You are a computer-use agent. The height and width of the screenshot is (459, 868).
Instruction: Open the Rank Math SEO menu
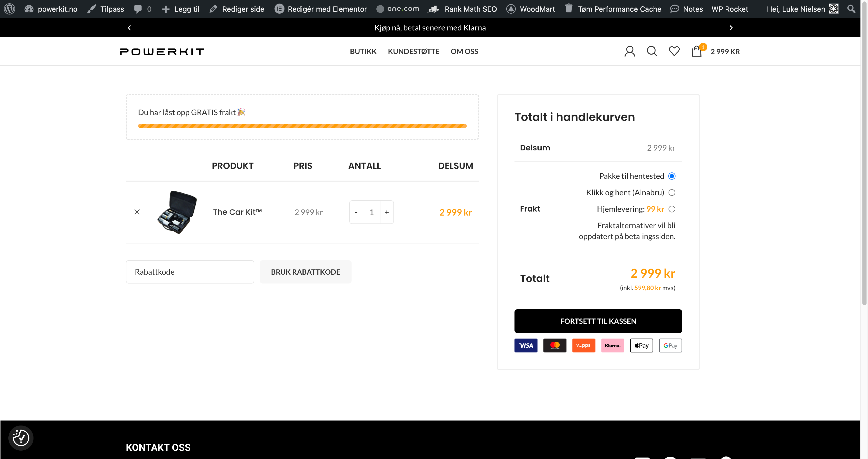coord(462,9)
